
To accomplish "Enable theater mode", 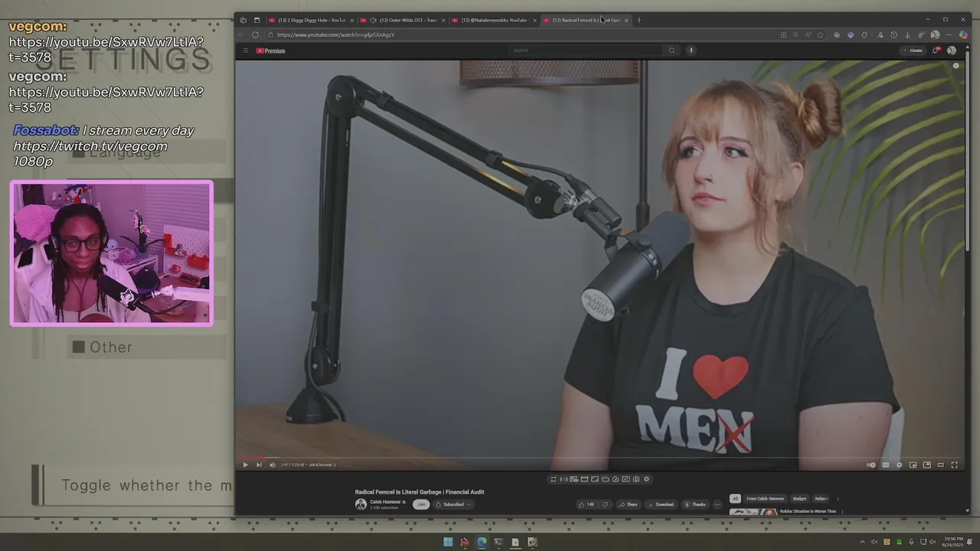I will coord(940,465).
